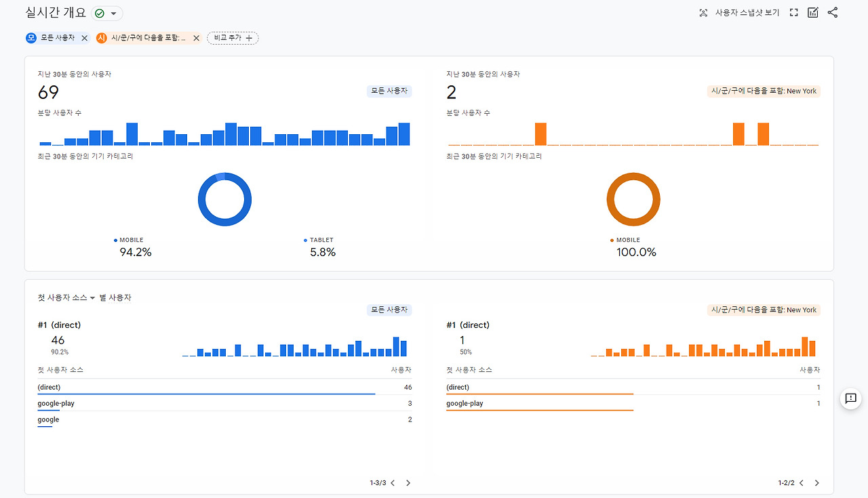This screenshot has width=868, height=498.
Task: Click the orange MOBILE donut chart
Action: point(633,199)
